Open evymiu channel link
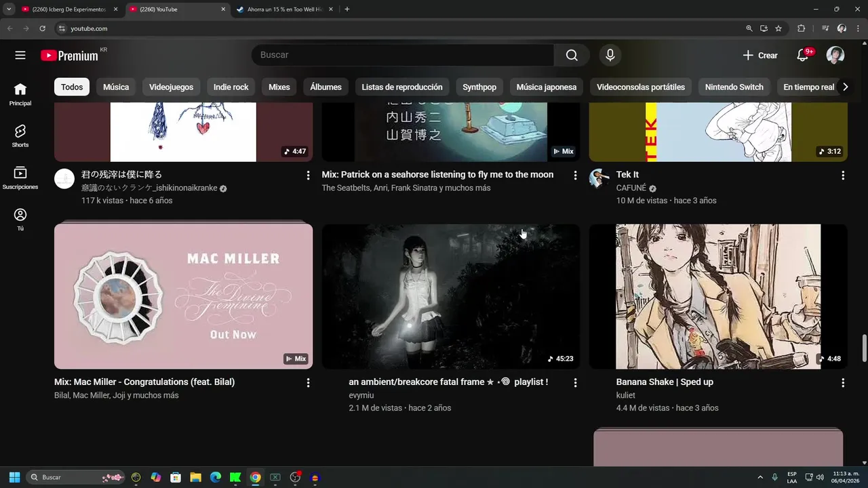 [361, 395]
